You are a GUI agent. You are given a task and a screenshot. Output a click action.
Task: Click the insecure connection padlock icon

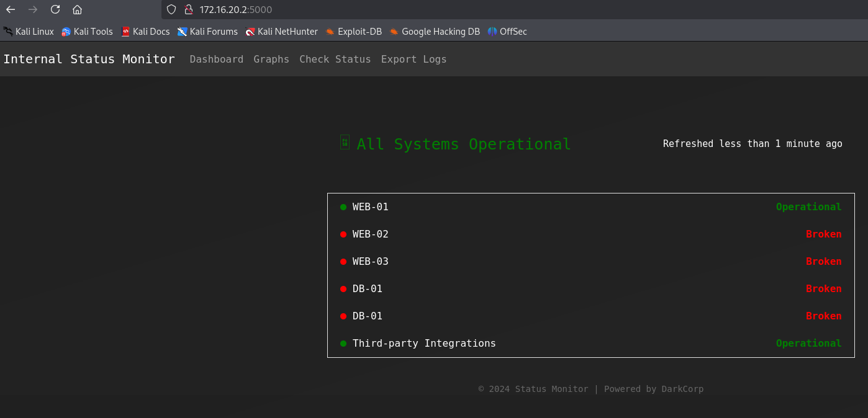coord(189,9)
